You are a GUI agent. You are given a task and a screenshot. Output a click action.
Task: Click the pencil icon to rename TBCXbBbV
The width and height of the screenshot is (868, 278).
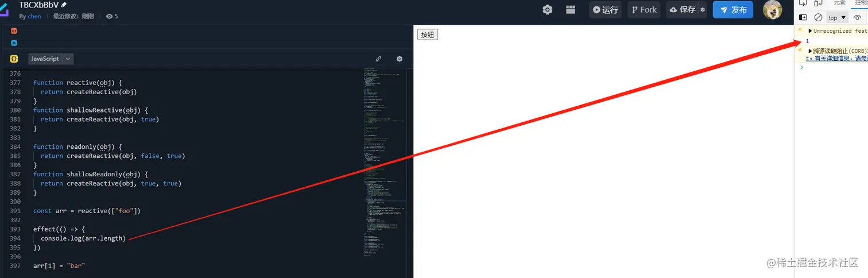pos(64,5)
